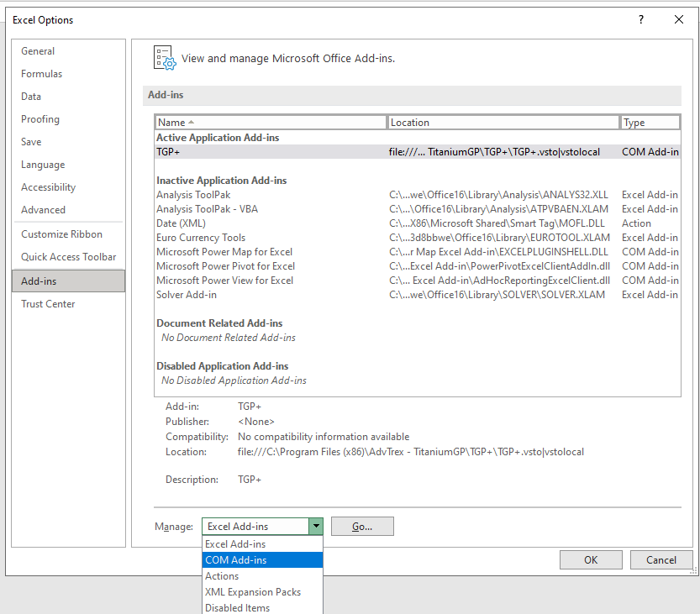Choose COM Add-ins from the Manage list
Viewport: 700px width, 614px height.
click(x=262, y=560)
